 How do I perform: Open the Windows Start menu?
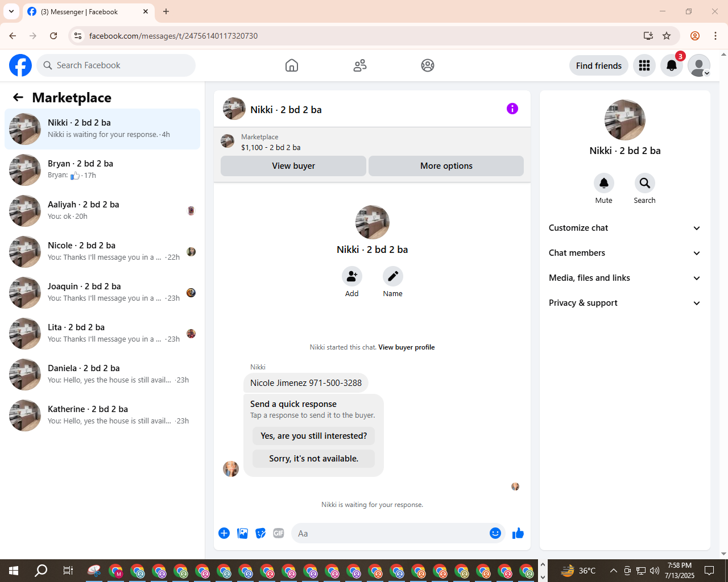14,571
